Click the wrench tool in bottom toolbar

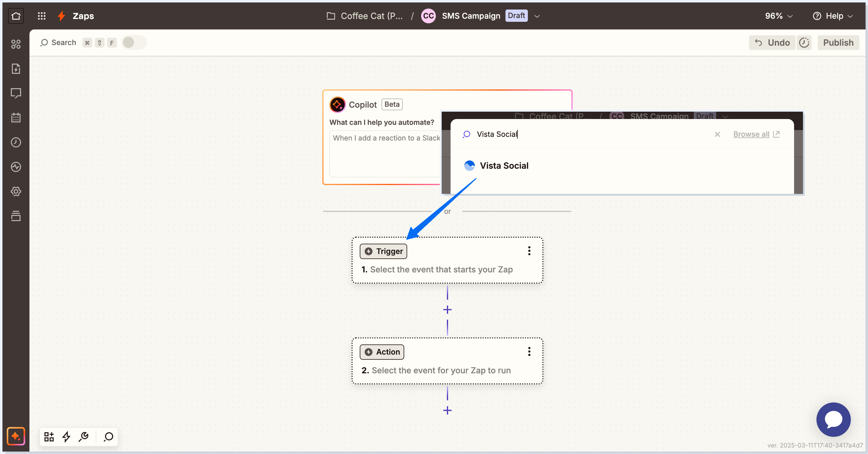[83, 437]
